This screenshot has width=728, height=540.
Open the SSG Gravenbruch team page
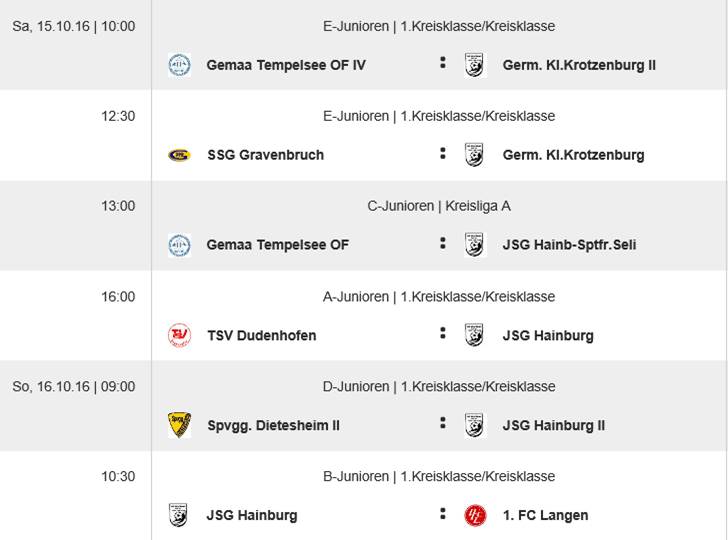pos(265,155)
